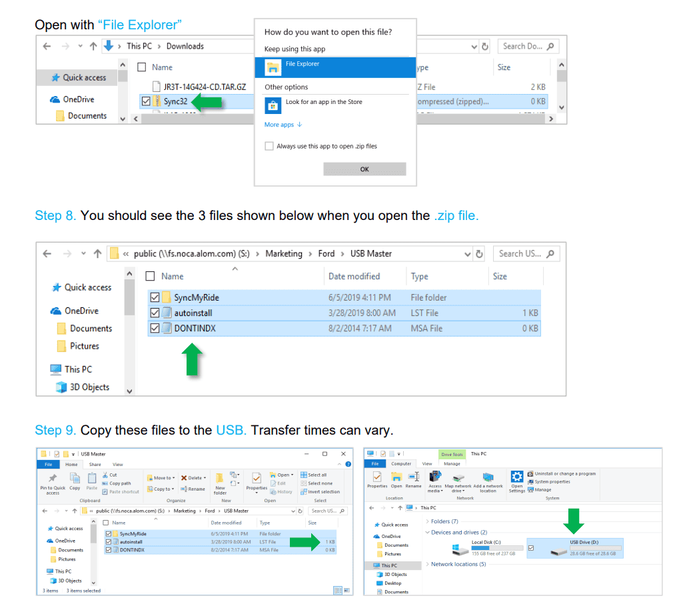Click the Map network drive icon
The width and height of the screenshot is (693, 616).
point(458,477)
